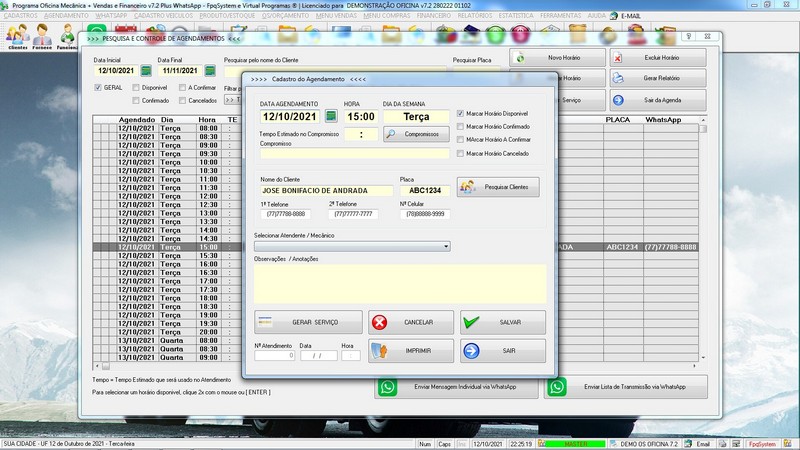800x450 pixels.
Task: Open the Fornece toolbar icon
Action: click(x=42, y=37)
